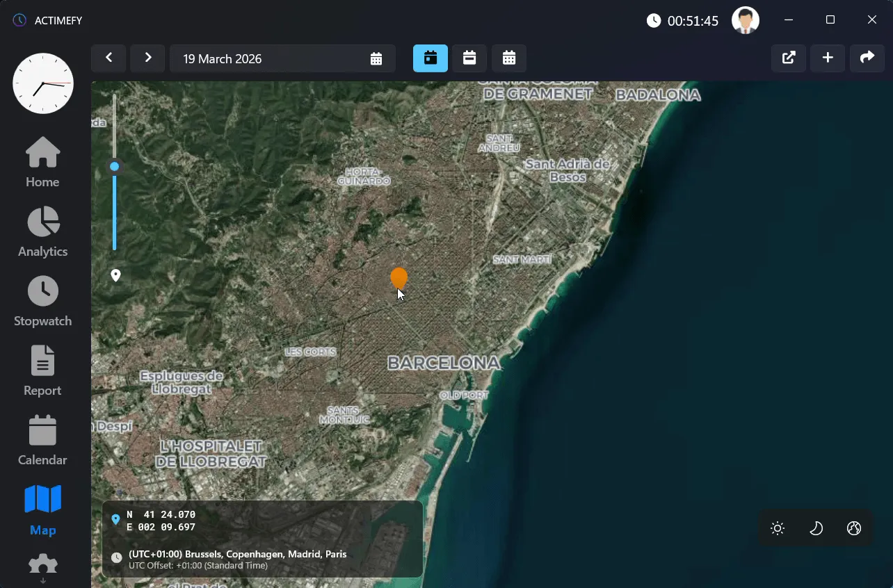Adjust the map zoom slider handle
The image size is (893, 588).
(x=115, y=167)
